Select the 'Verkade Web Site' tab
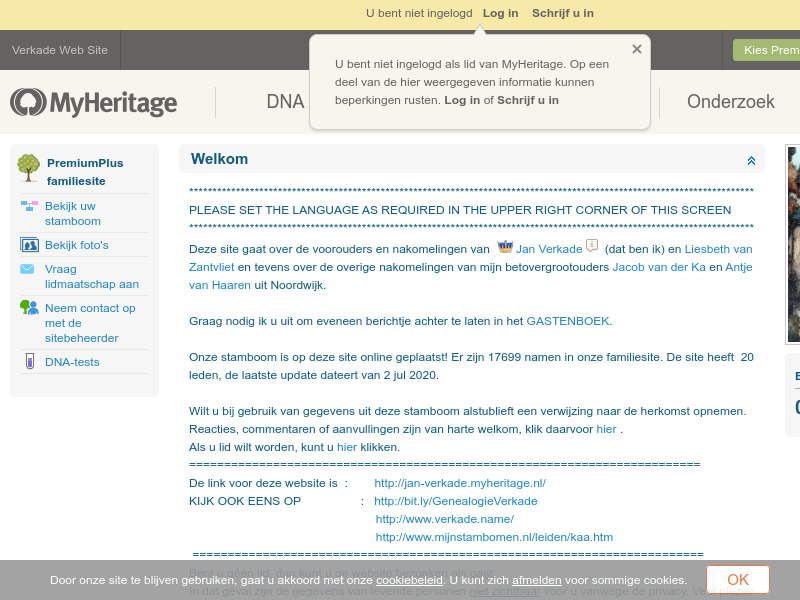800x600 pixels. [59, 49]
